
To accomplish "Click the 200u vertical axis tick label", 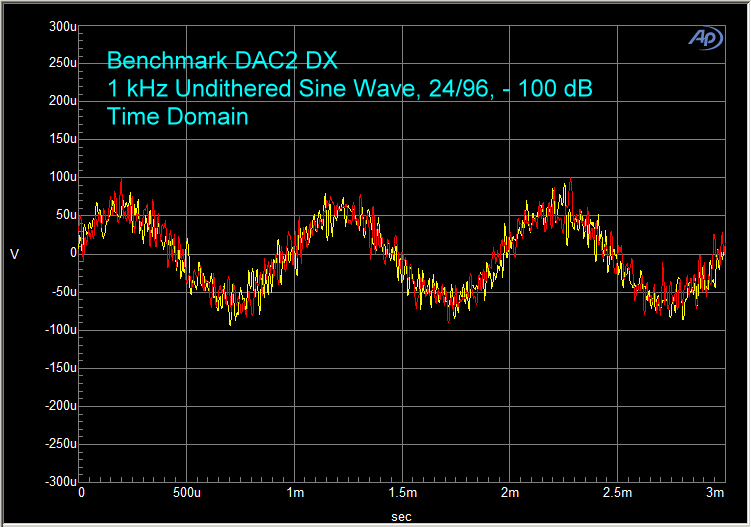I will (61, 101).
